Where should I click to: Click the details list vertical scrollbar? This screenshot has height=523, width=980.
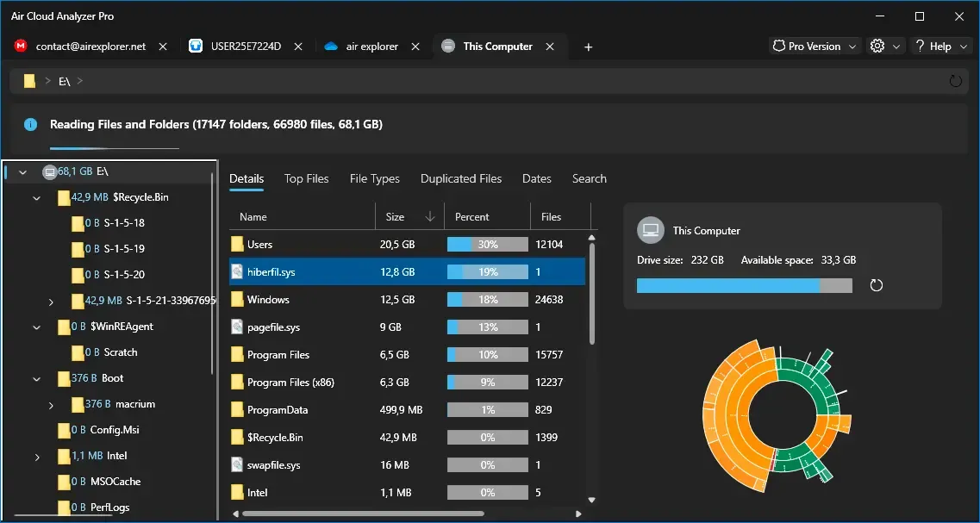592,294
